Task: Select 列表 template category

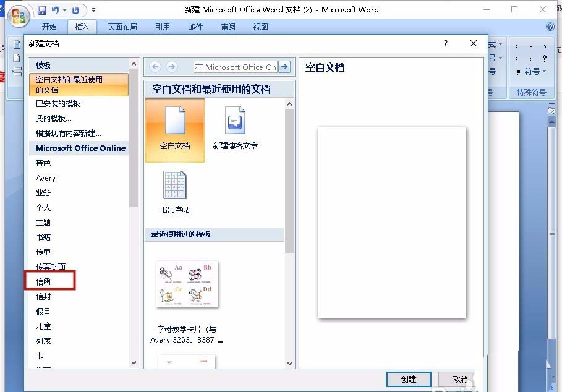Action: [x=43, y=341]
